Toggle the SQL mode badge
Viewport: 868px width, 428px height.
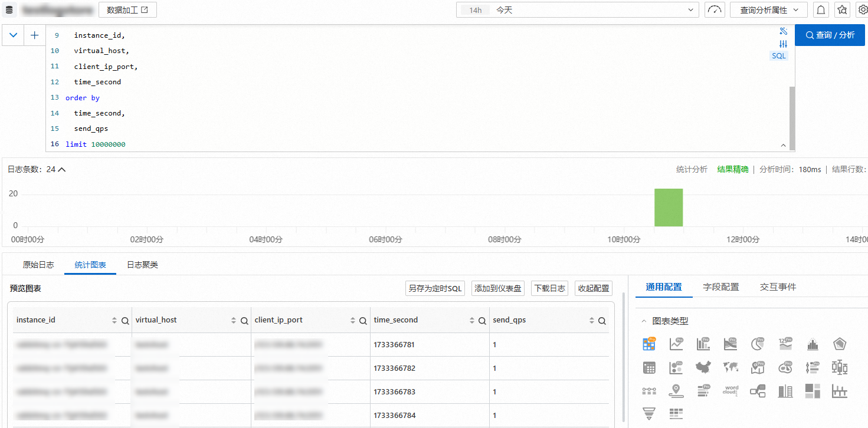coord(779,56)
